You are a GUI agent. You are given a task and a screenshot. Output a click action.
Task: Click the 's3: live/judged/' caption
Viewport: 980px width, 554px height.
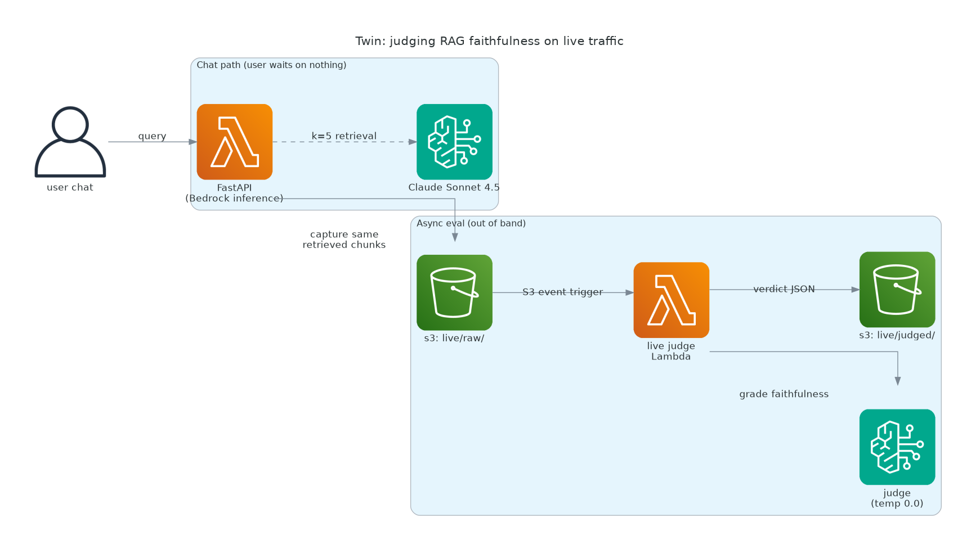(897, 335)
